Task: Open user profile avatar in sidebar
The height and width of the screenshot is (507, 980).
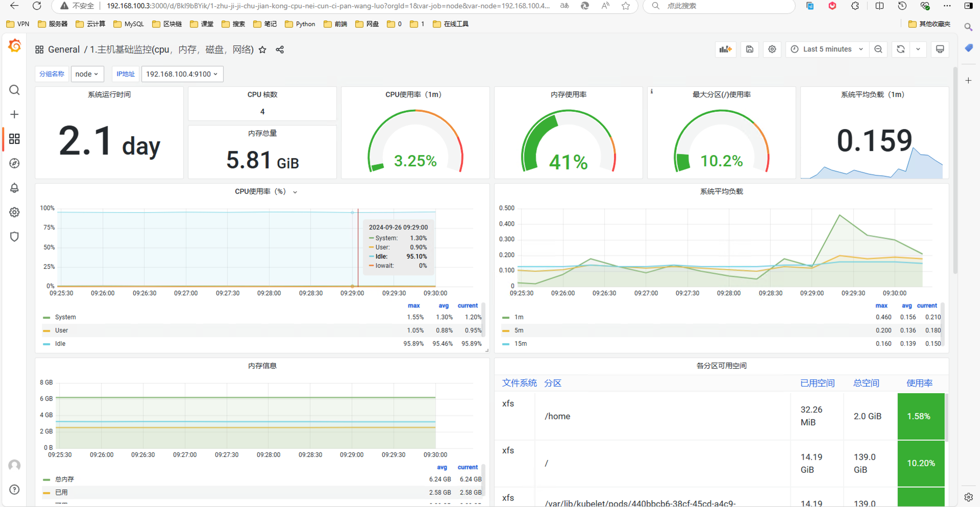Action: coord(14,465)
